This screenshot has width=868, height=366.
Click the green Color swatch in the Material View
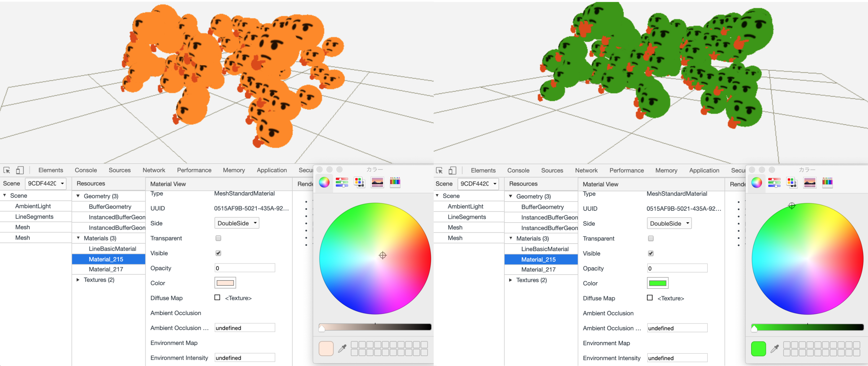tap(658, 283)
